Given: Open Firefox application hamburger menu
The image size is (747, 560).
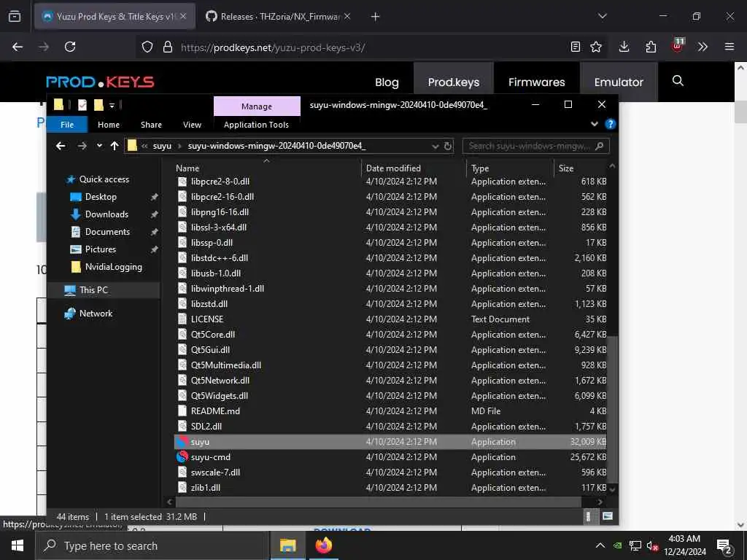Looking at the screenshot, I should click(729, 47).
